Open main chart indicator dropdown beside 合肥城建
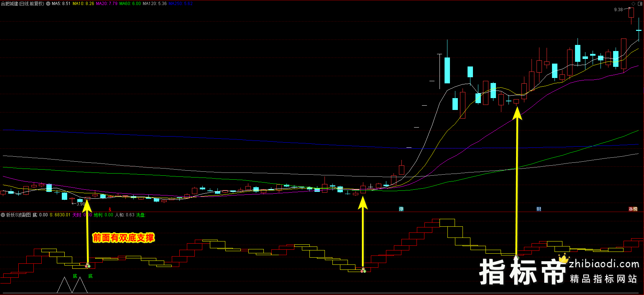The width and height of the screenshot is (644, 295). 48,4
